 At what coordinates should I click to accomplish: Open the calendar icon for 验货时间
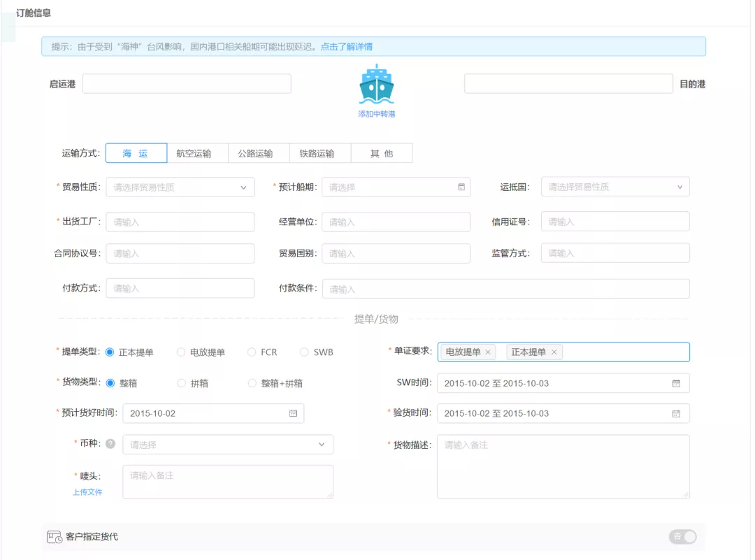coord(675,413)
